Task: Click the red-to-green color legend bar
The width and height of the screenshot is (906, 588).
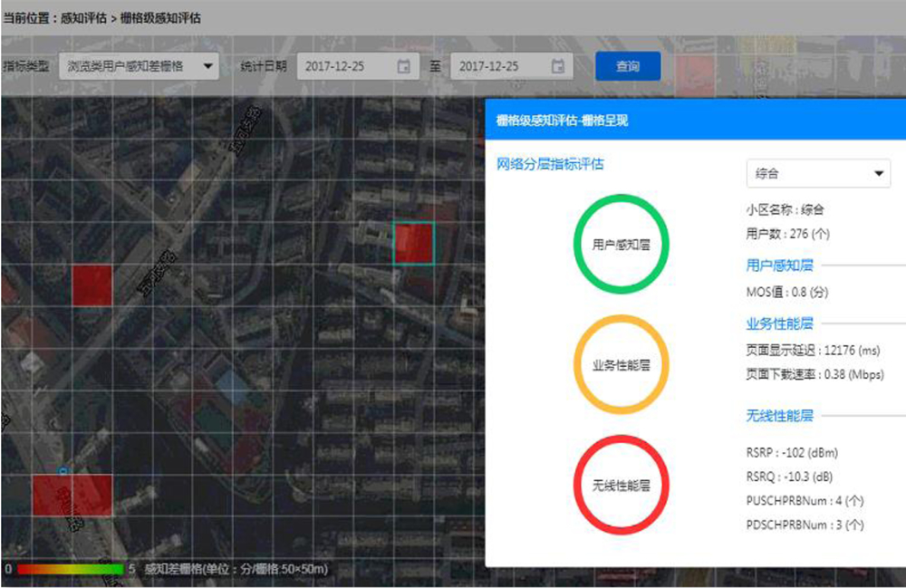Action: coord(70,569)
